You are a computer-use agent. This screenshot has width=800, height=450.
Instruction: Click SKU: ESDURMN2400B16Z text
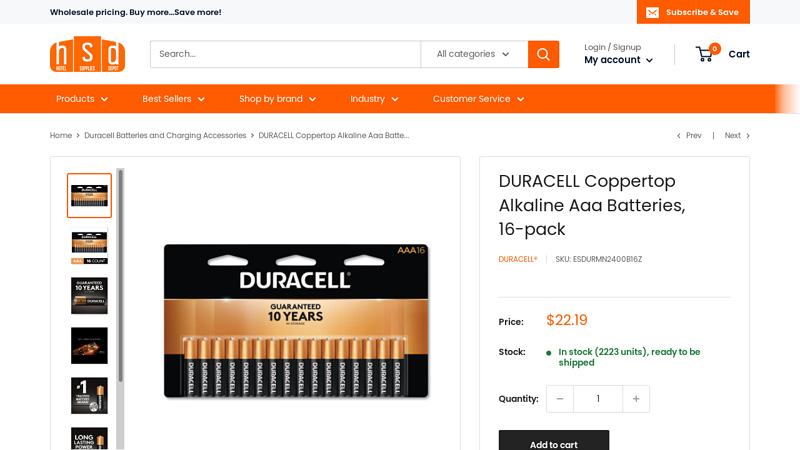tap(598, 259)
